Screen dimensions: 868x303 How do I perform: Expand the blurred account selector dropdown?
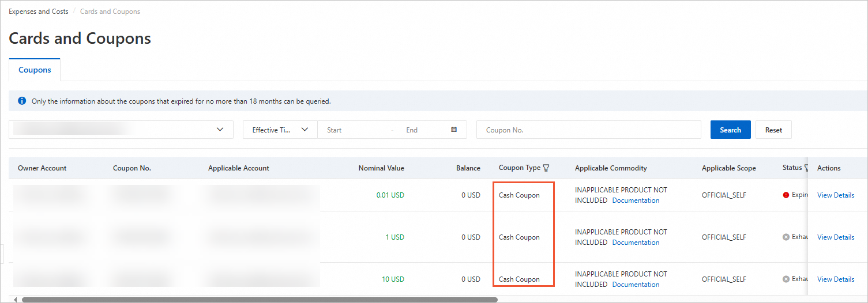121,130
